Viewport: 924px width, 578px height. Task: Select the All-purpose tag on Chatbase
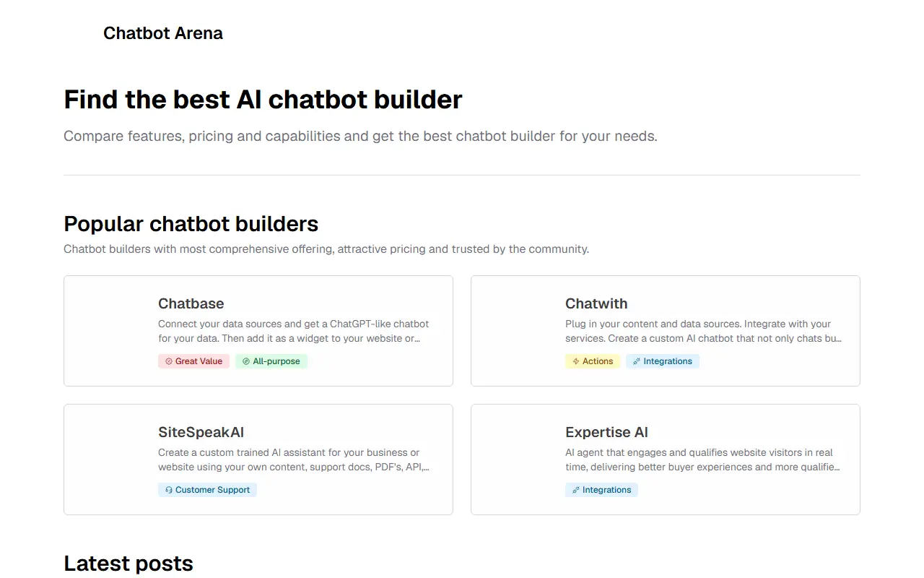(x=271, y=361)
